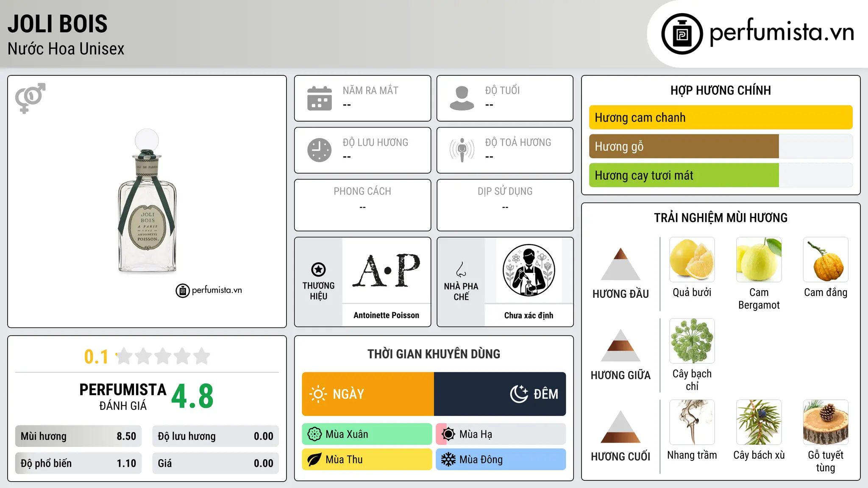
Task: Click the calendar icon for release year
Action: [x=320, y=98]
